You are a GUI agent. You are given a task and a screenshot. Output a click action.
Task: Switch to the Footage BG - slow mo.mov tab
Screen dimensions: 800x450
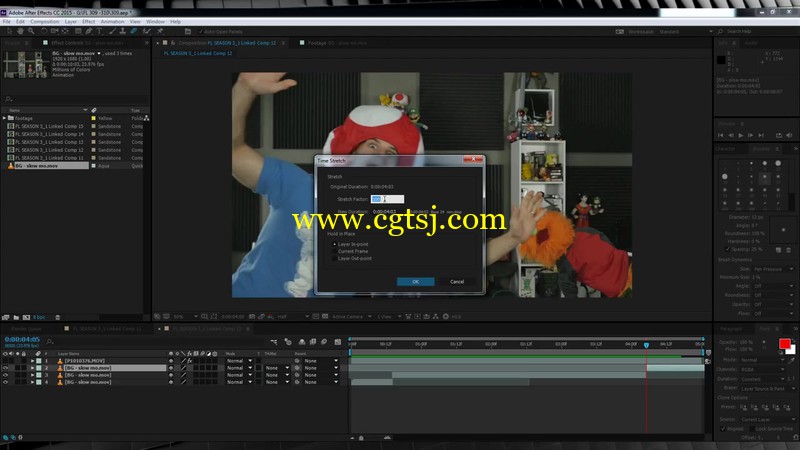click(x=337, y=43)
